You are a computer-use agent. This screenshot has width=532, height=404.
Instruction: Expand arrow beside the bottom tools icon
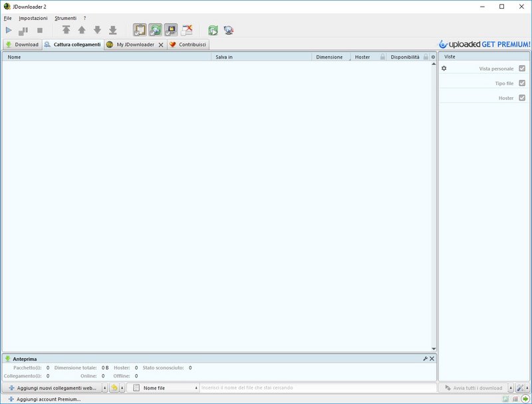click(x=527, y=388)
